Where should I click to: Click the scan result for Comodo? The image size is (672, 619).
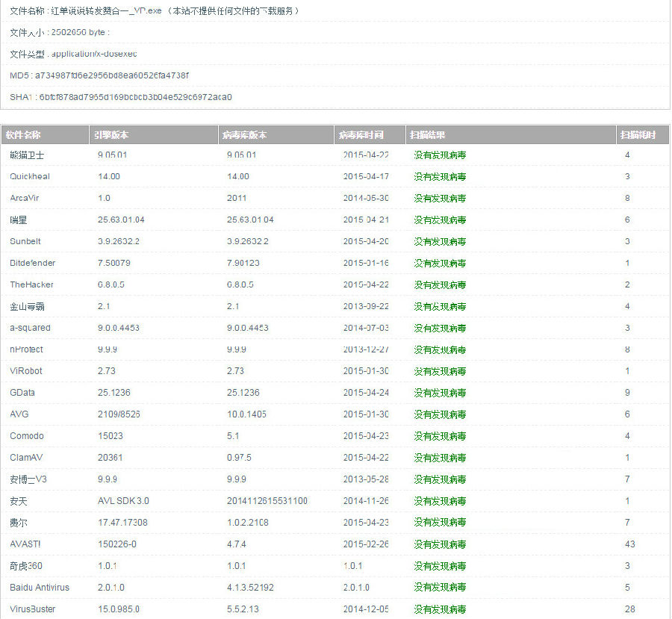440,436
